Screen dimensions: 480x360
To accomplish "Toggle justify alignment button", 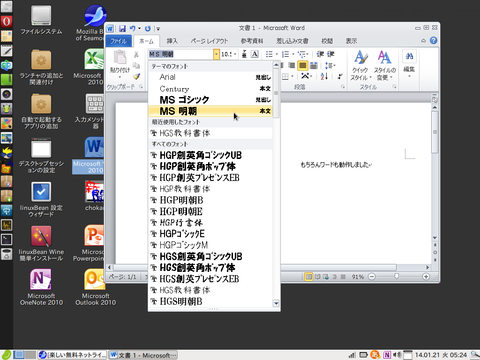I will point(302,65).
